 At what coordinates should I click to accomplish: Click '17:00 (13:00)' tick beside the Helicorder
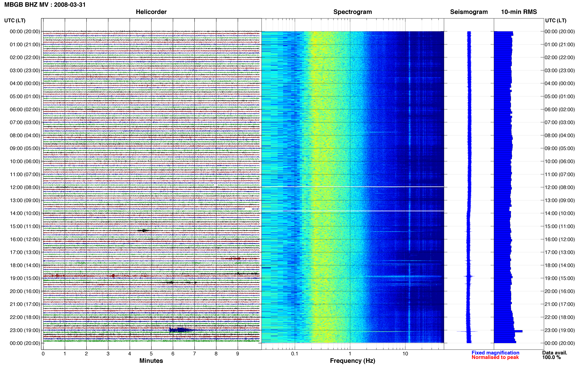coord(25,252)
